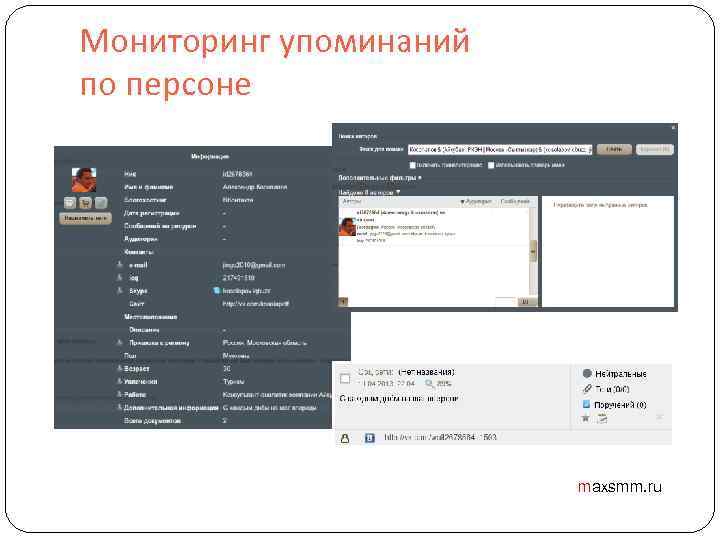This screenshot has width=720, height=540.
Task: Click the blue icon beside Поручений (0)
Action: [x=586, y=404]
